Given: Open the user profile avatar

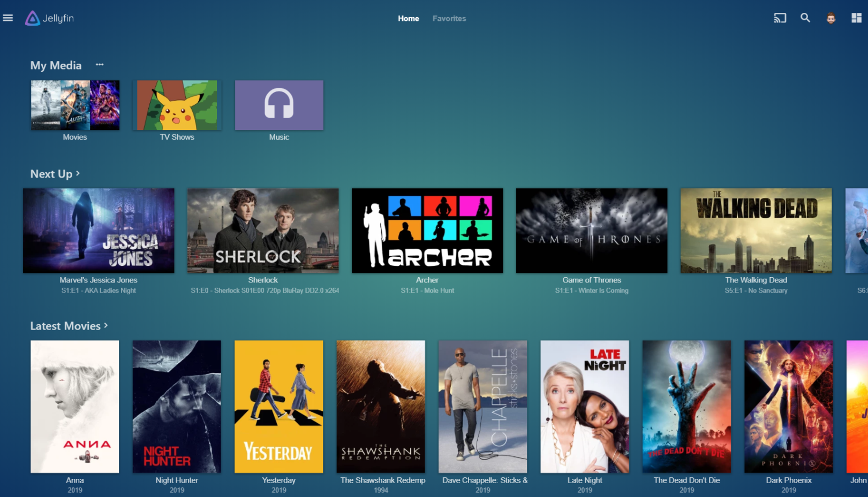Looking at the screenshot, I should coord(831,18).
